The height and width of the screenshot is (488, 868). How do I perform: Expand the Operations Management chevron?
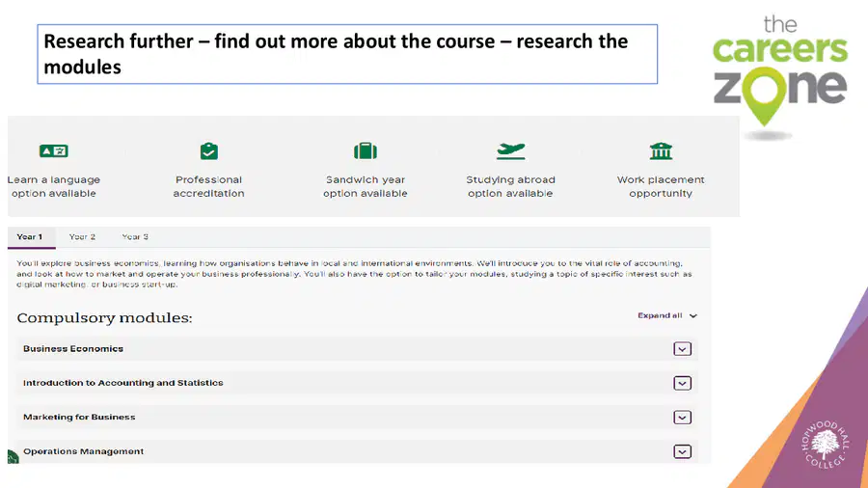[682, 452]
